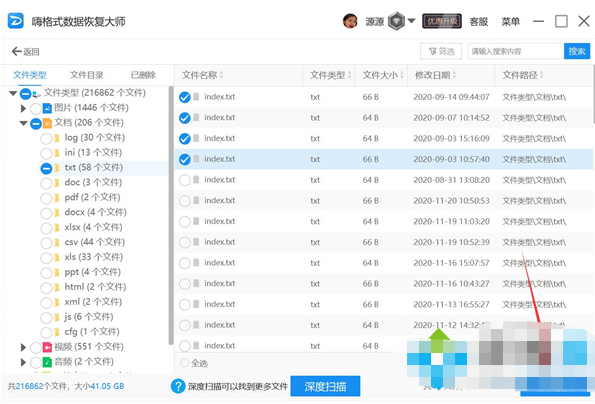The height and width of the screenshot is (404, 595).
Task: Check index.txt dated 2020-08-31 13:08:20
Action: click(x=185, y=180)
